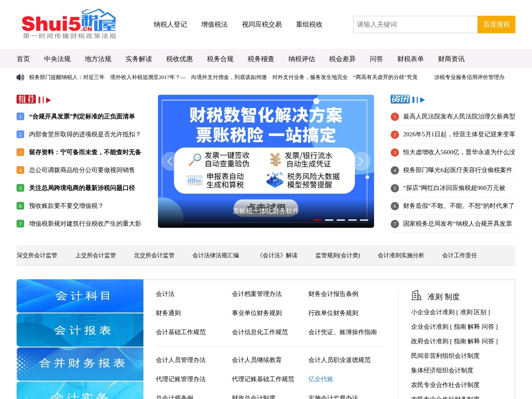The width and height of the screenshot is (532, 399).
Task: Click the 深交所会计监管 link
Action: click(37, 255)
